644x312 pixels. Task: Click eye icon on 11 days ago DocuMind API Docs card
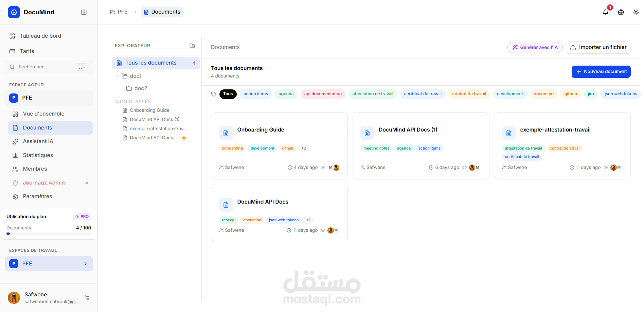[323, 230]
